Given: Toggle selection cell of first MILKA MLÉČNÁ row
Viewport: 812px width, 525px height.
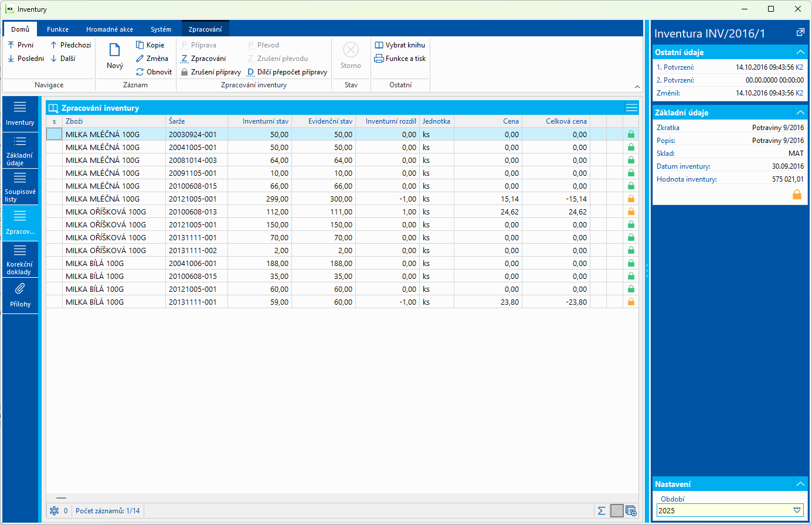Looking at the screenshot, I should pyautogui.click(x=54, y=135).
